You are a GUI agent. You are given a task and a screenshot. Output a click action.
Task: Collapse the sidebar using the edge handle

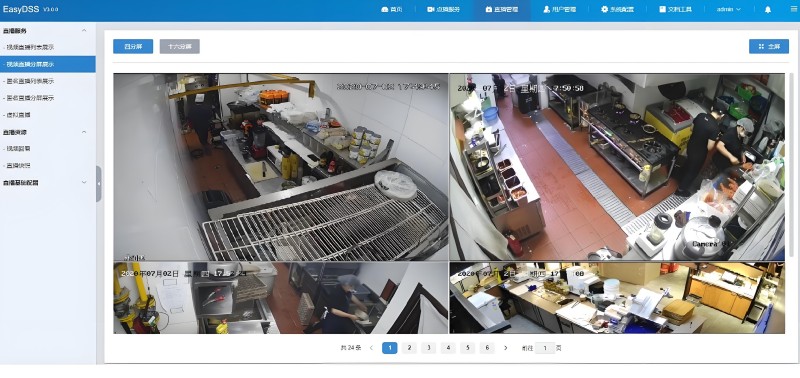(x=98, y=184)
